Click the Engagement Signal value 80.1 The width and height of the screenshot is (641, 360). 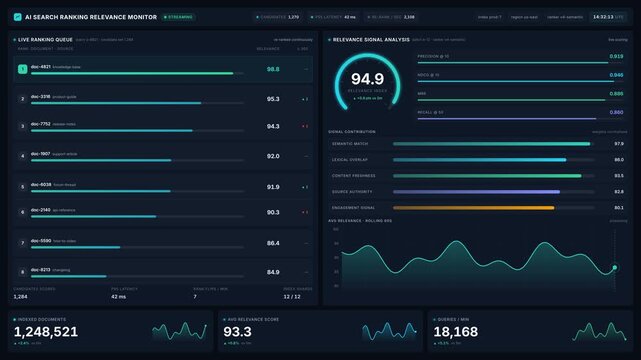click(x=619, y=208)
